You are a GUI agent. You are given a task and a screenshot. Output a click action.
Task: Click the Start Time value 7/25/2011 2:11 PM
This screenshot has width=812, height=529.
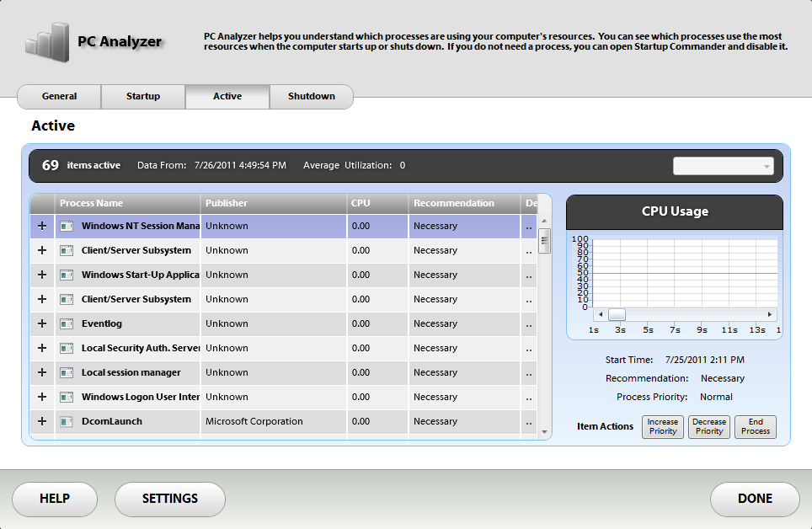click(x=705, y=360)
